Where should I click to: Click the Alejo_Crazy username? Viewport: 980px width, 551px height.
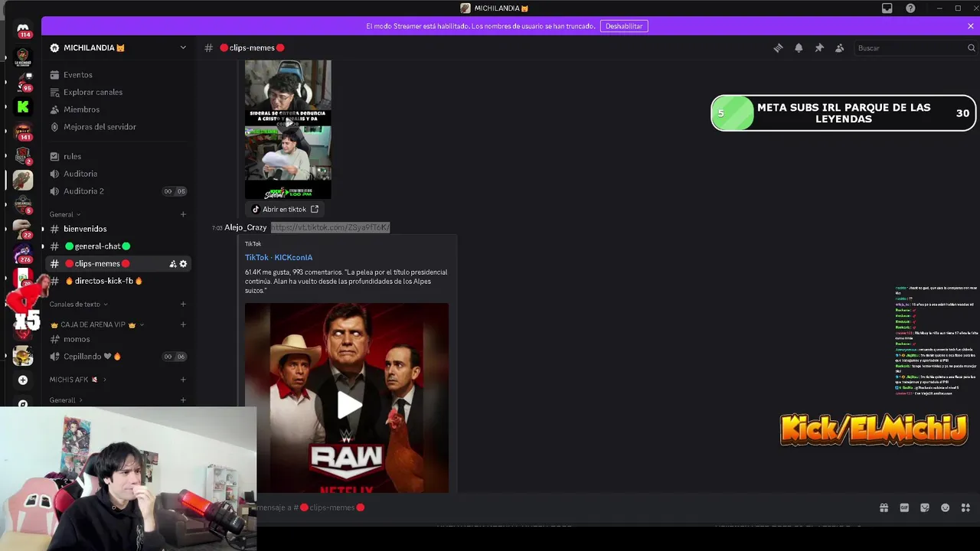click(246, 227)
